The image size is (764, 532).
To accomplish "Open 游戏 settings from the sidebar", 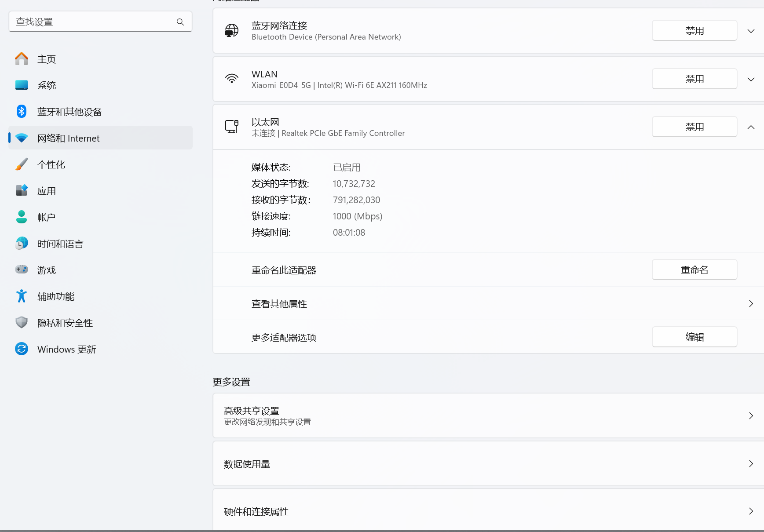I will pos(46,270).
